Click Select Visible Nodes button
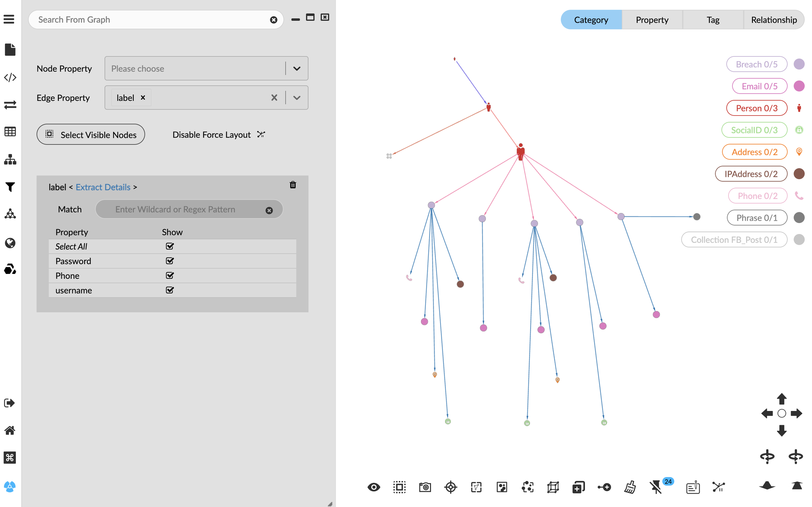 (x=91, y=134)
